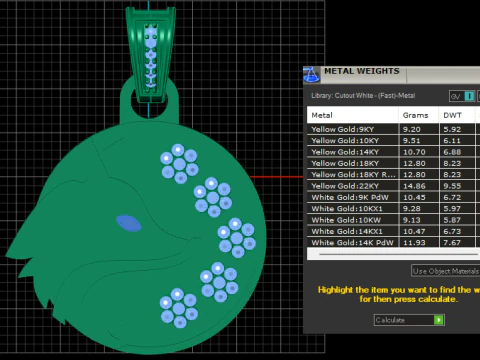
Task: Select the White Gold:14KX1 row
Action: pos(393,231)
